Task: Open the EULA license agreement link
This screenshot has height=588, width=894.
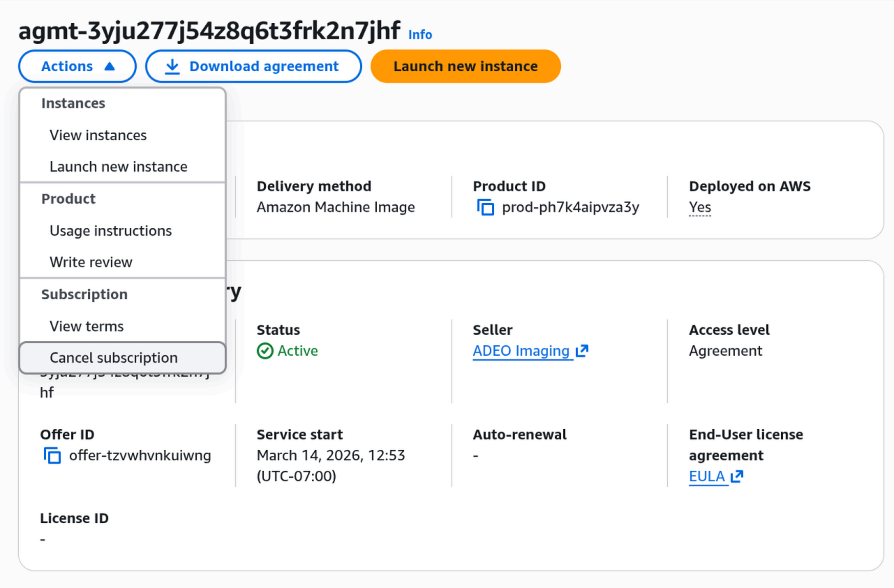Action: (707, 476)
